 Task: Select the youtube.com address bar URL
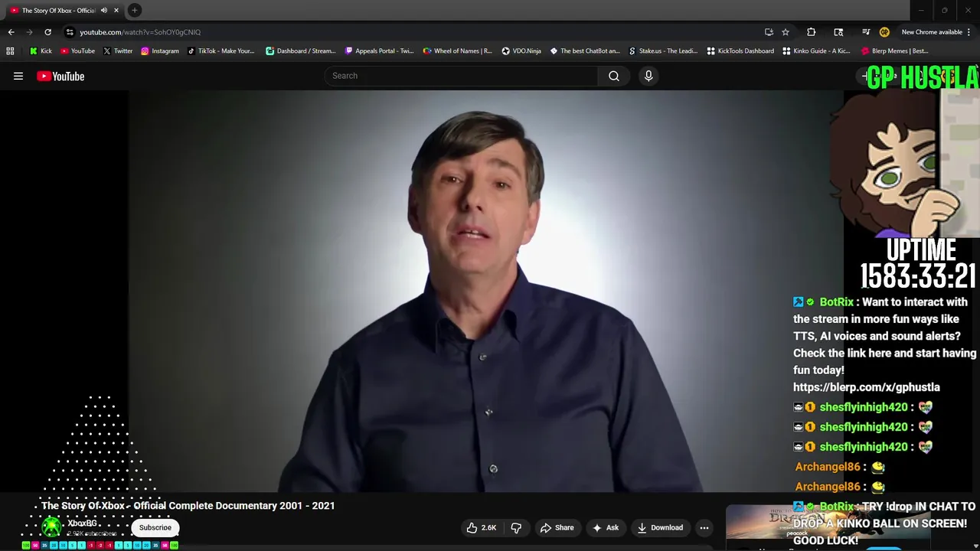[140, 32]
